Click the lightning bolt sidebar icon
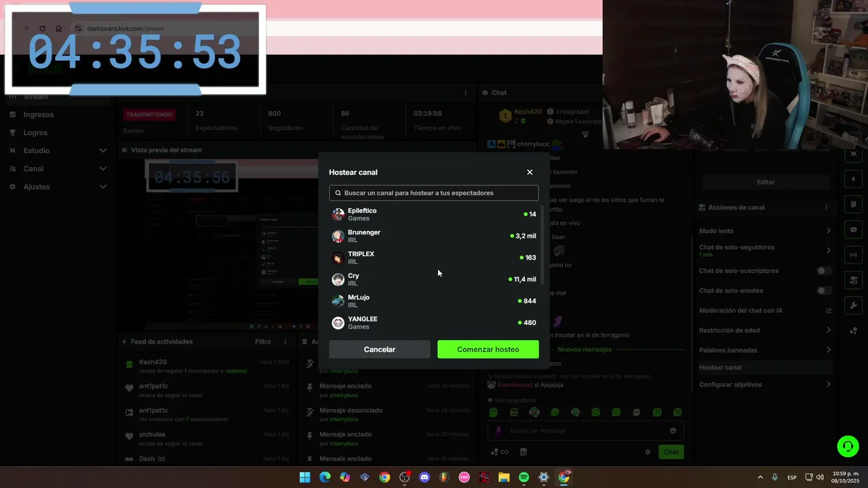 tap(853, 179)
